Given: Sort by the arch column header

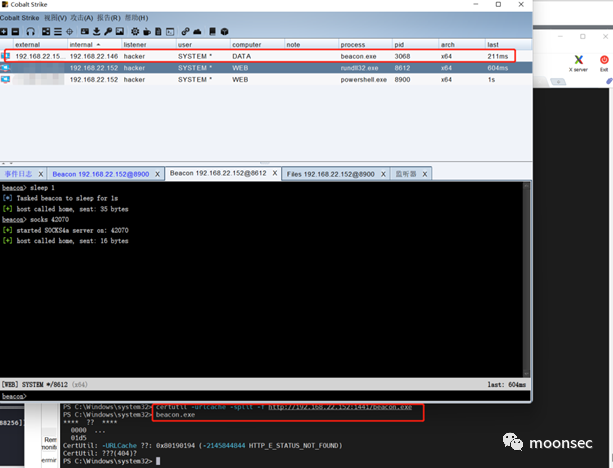Looking at the screenshot, I should pyautogui.click(x=462, y=45).
